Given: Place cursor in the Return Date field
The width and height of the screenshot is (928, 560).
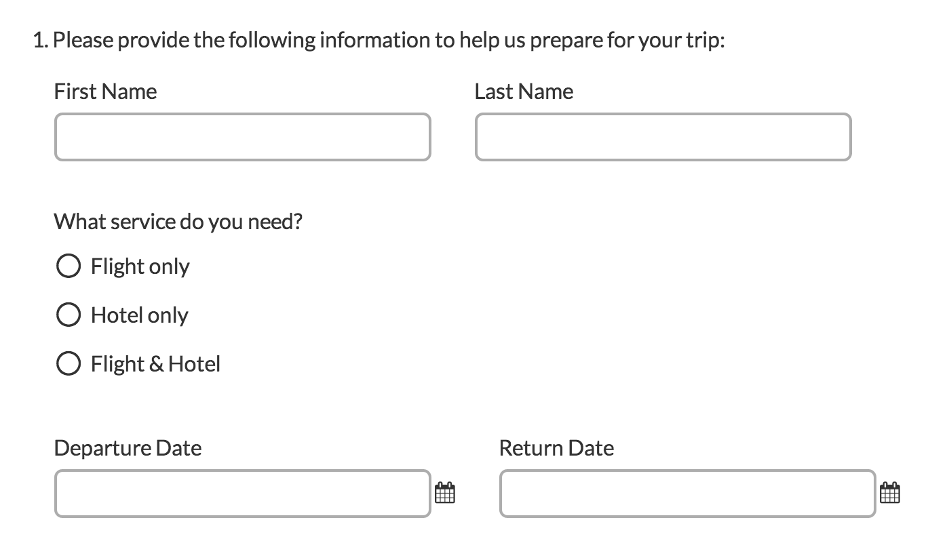Looking at the screenshot, I should (x=687, y=494).
